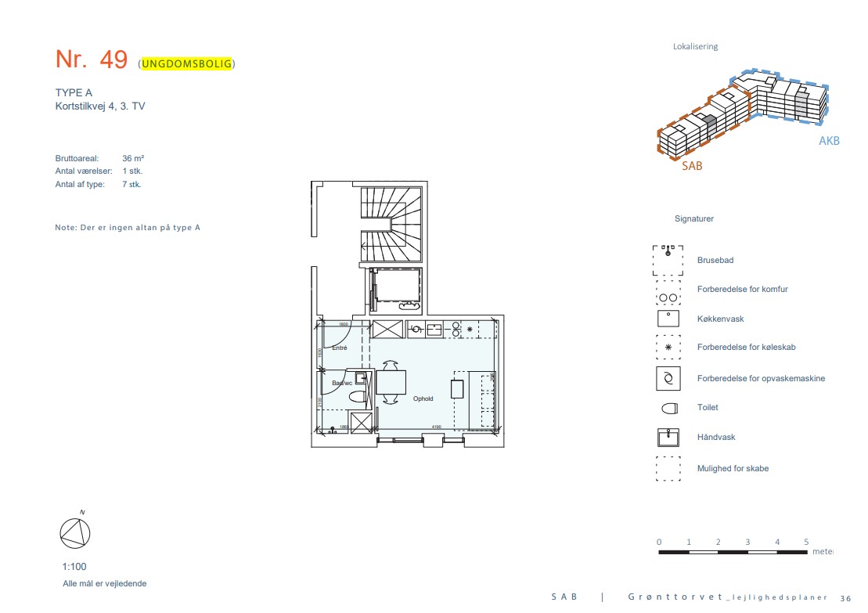The image size is (868, 613).
Task: Click the Forberedelse for komfur legend icon
Action: [668, 291]
